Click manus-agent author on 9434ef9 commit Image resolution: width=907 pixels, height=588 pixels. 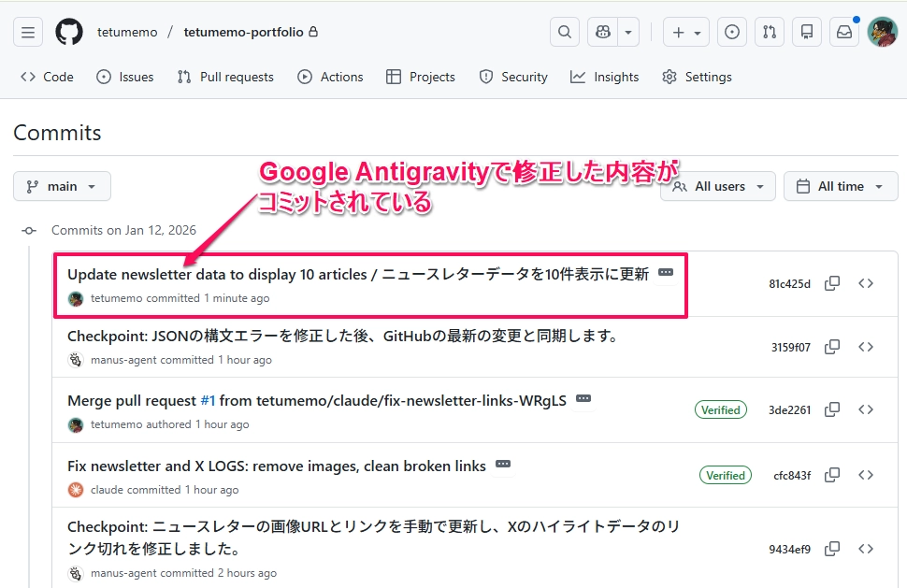tap(123, 573)
